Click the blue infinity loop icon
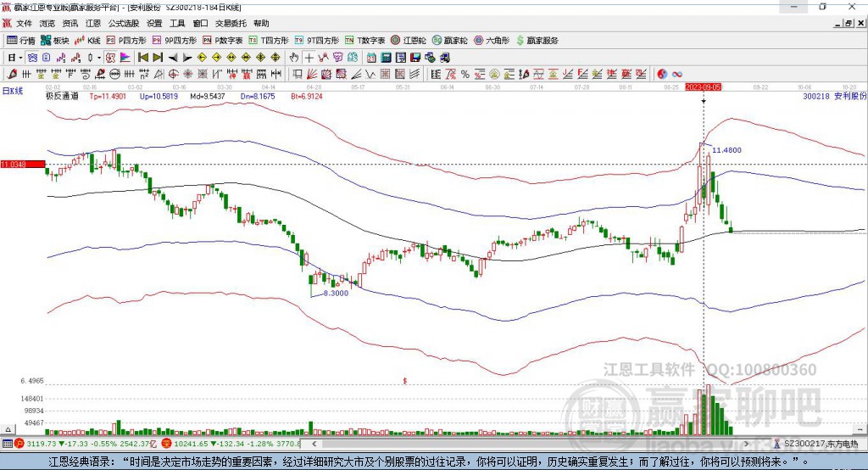The height and width of the screenshot is (470, 868). click(676, 75)
